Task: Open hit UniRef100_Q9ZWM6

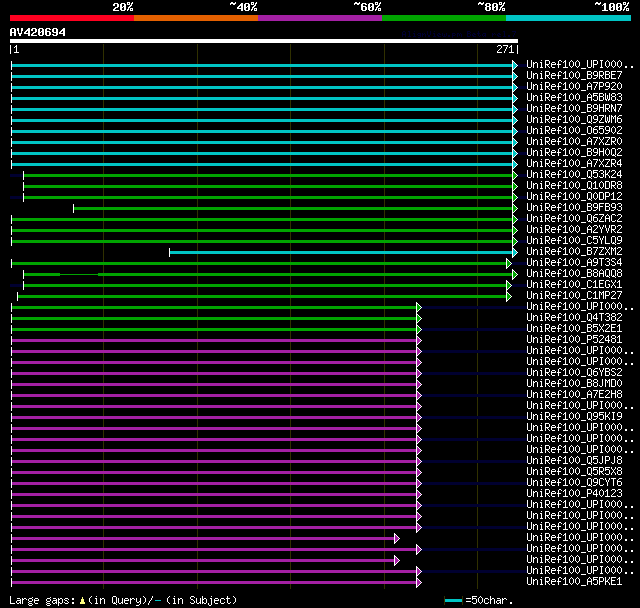Action: 574,120
